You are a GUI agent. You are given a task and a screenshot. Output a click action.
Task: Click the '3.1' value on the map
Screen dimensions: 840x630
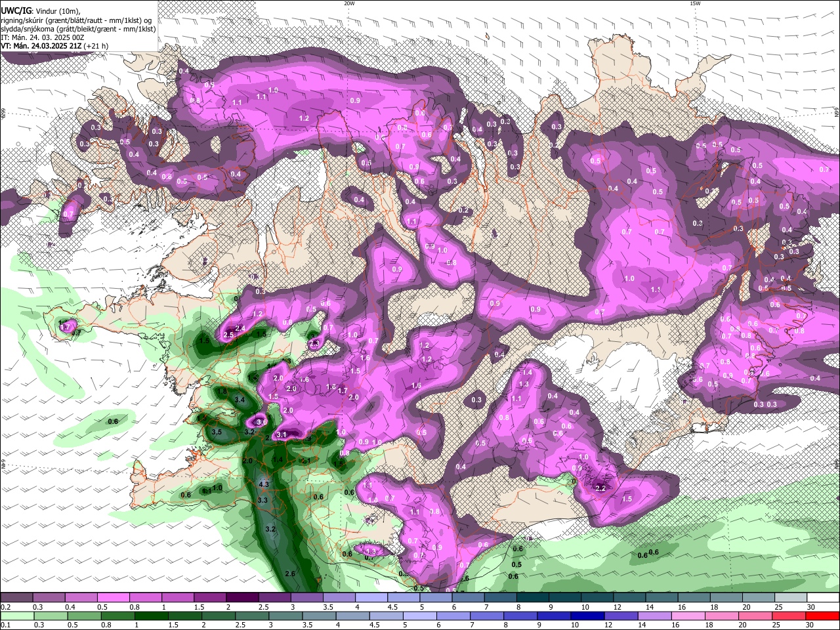(282, 434)
